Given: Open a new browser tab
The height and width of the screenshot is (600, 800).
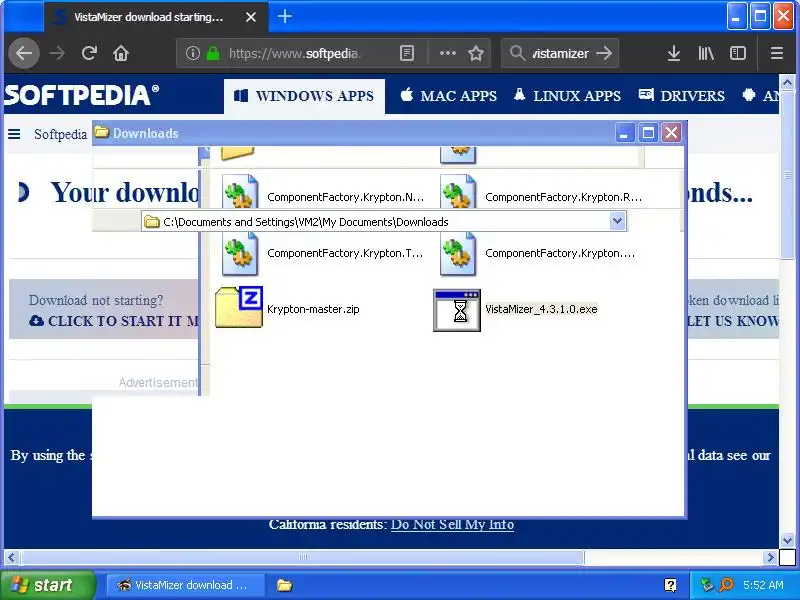Looking at the screenshot, I should point(285,17).
